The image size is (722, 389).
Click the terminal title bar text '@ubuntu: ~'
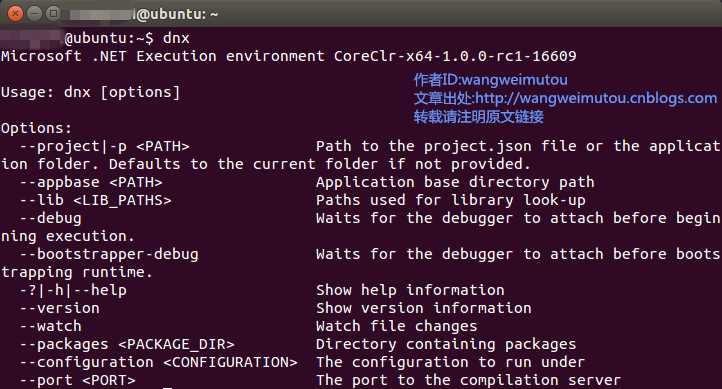[x=177, y=14]
